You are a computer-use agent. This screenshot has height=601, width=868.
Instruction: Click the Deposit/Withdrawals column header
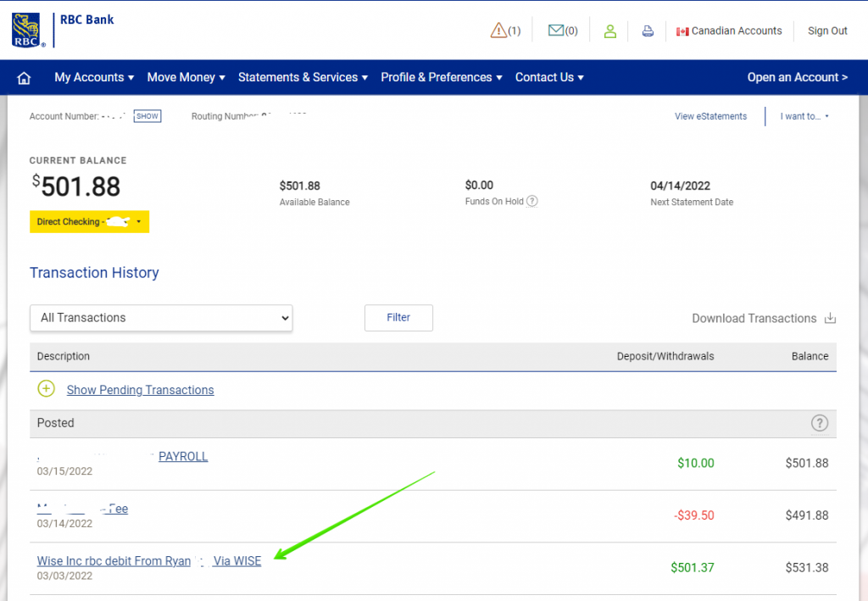665,356
